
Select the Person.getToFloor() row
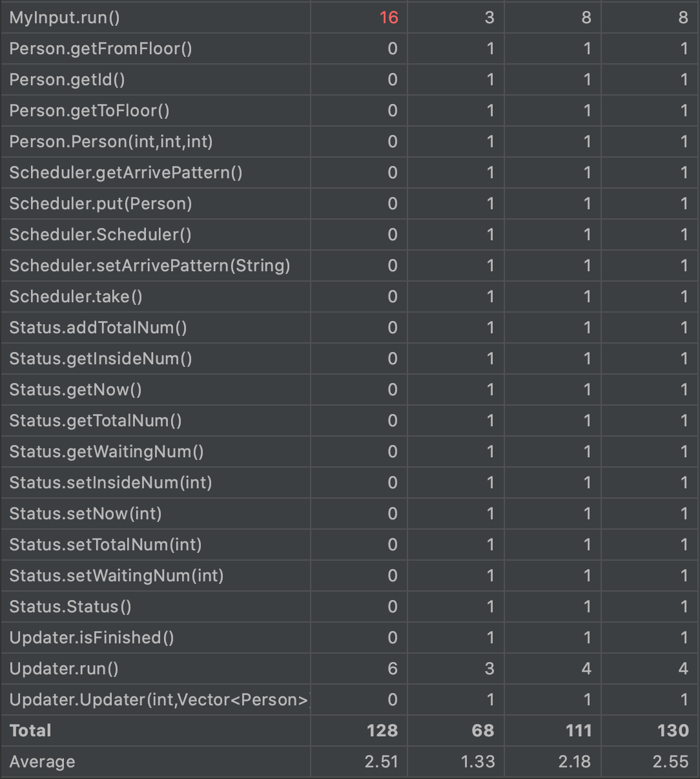tap(89, 110)
